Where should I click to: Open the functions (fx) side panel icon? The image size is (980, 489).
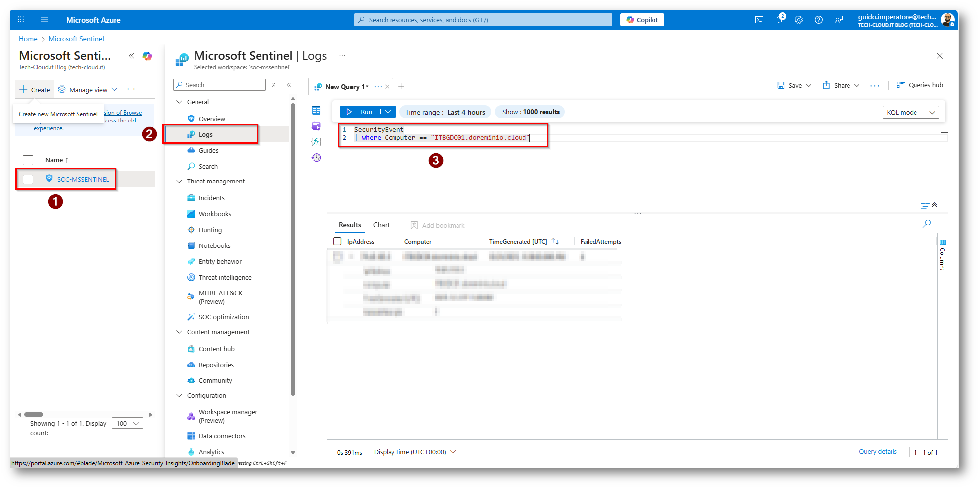316,142
